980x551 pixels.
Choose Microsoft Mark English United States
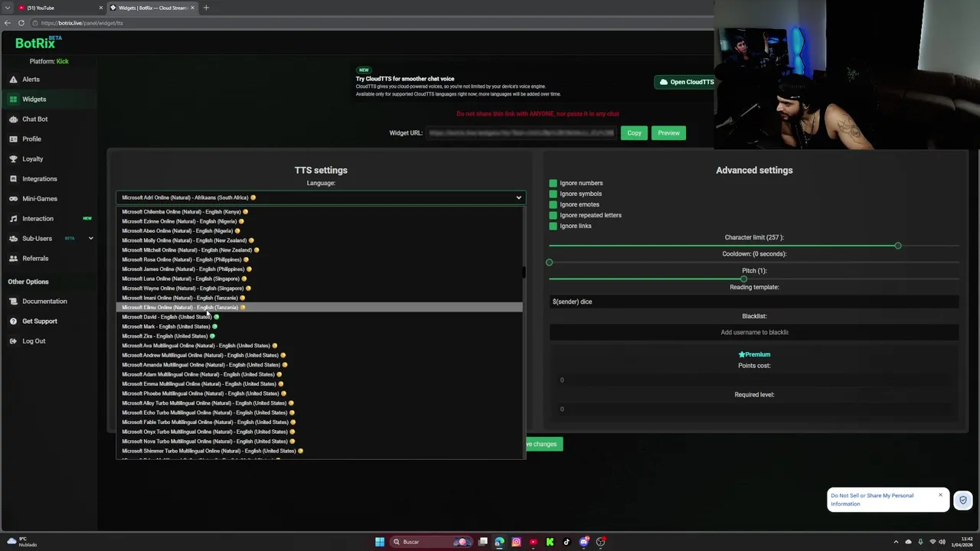(x=319, y=327)
